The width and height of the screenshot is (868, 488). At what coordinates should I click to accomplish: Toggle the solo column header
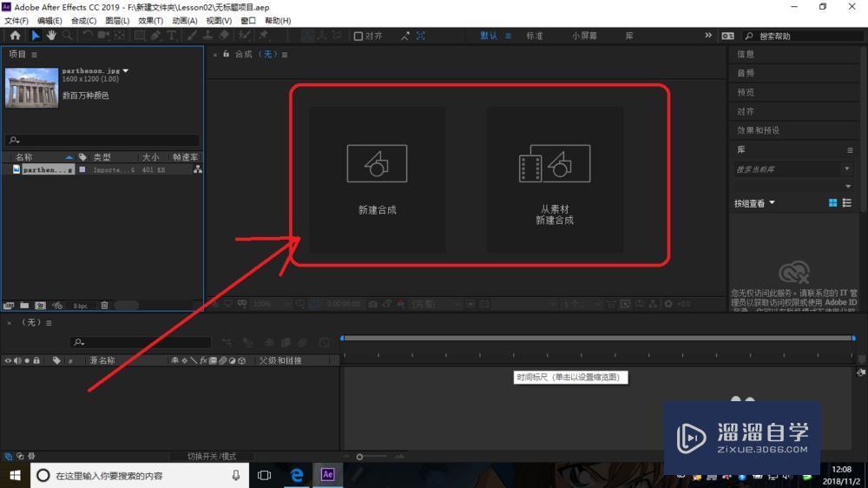click(27, 360)
